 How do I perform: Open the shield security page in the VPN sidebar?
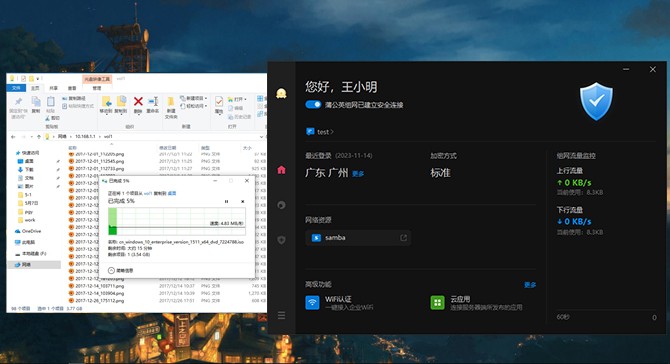[x=281, y=240]
